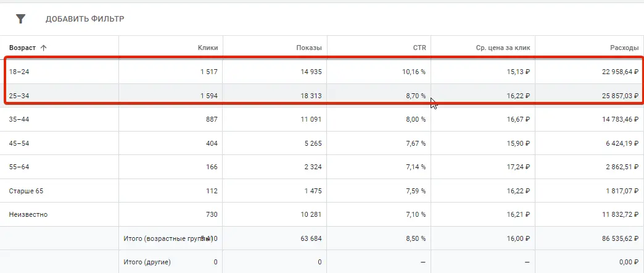
Task: Click the Ср. цена за клик header
Action: coord(500,48)
